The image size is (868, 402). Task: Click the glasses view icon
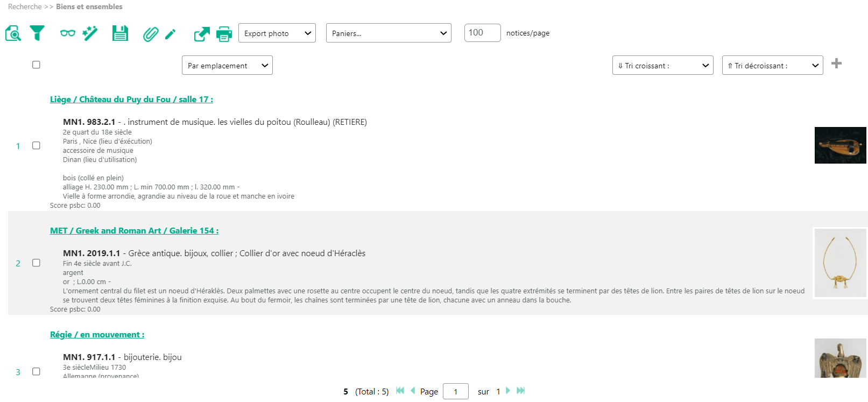67,33
